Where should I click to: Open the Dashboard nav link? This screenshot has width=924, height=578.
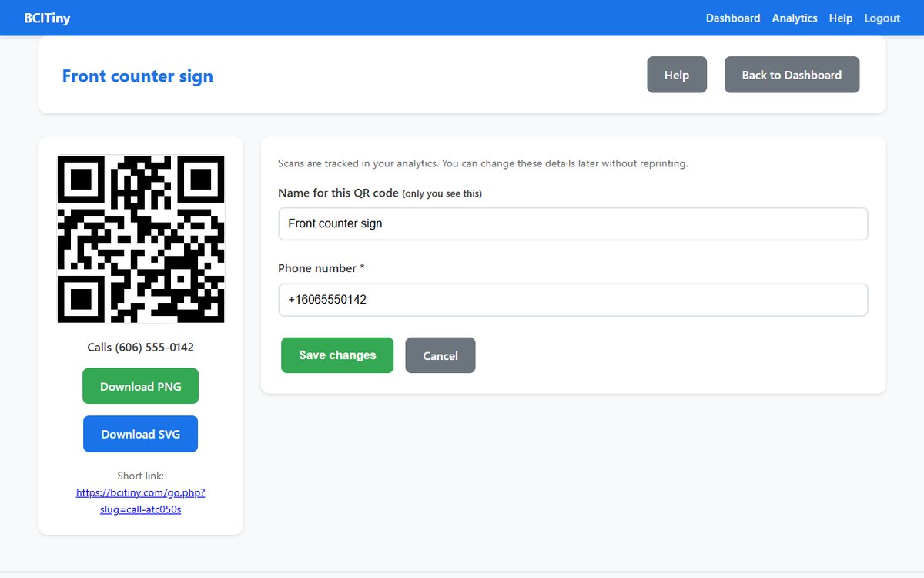pyautogui.click(x=733, y=18)
